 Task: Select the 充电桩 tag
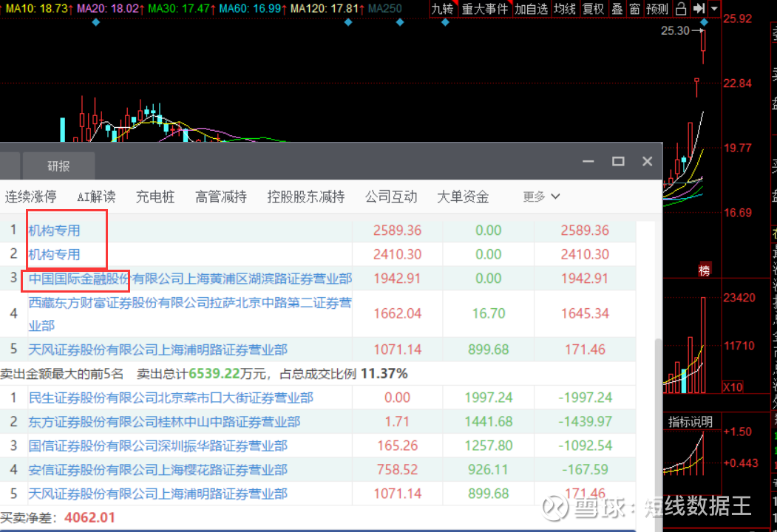[155, 197]
